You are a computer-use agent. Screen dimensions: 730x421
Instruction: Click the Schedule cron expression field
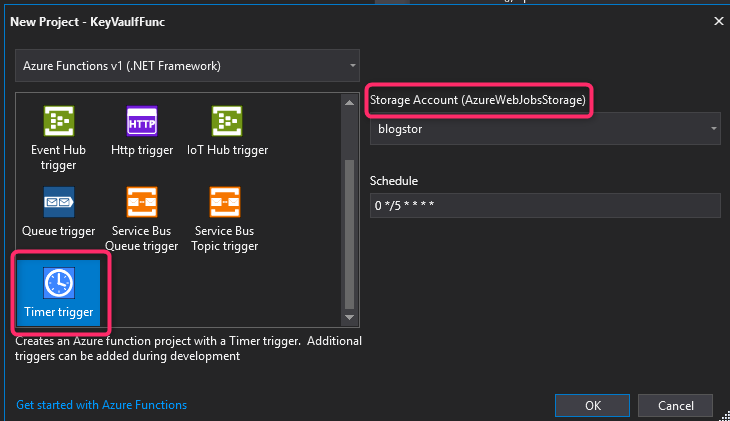(545, 205)
